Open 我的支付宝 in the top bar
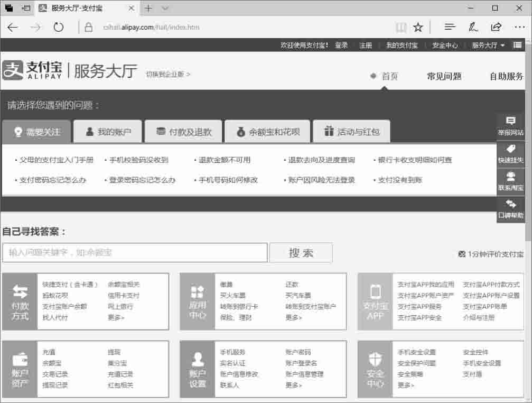Viewport: 532px width, 403px height. click(402, 45)
